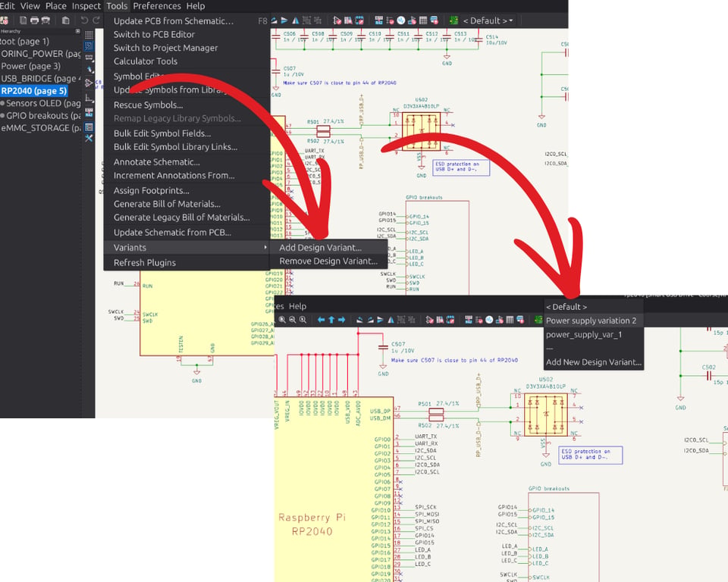
Task: Click Paste icon in upper window toolbar
Action: pos(65,20)
